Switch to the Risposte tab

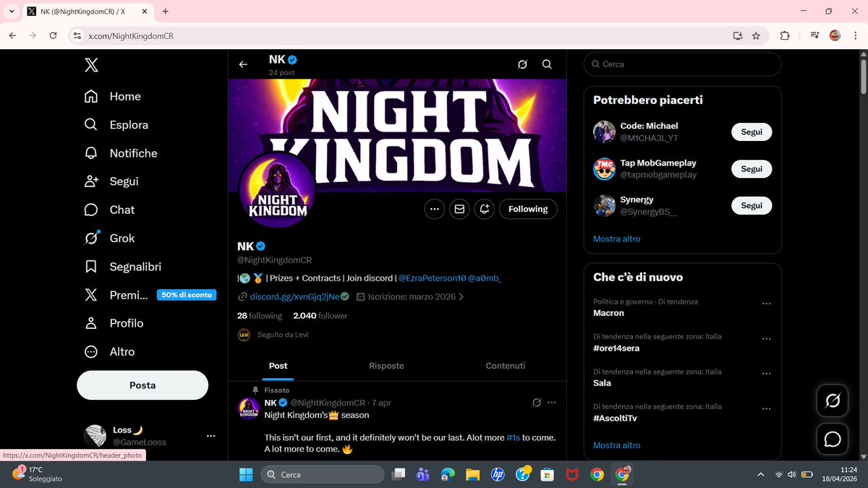386,366
